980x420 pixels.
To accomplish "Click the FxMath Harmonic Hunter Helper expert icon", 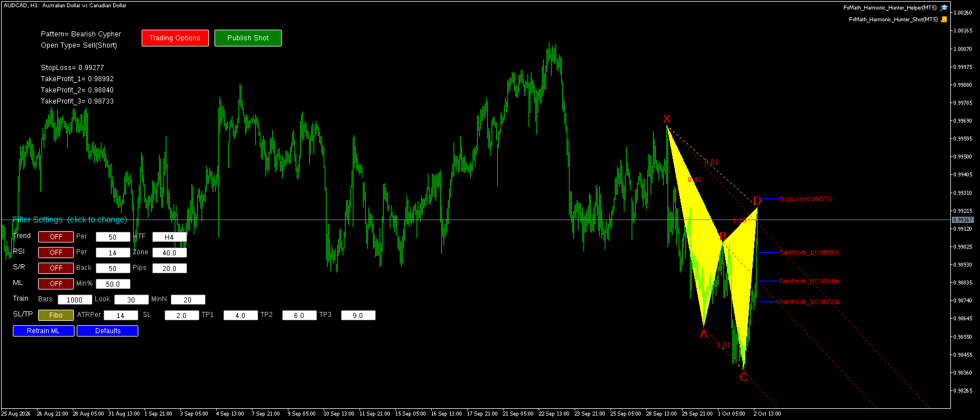I will pos(944,8).
